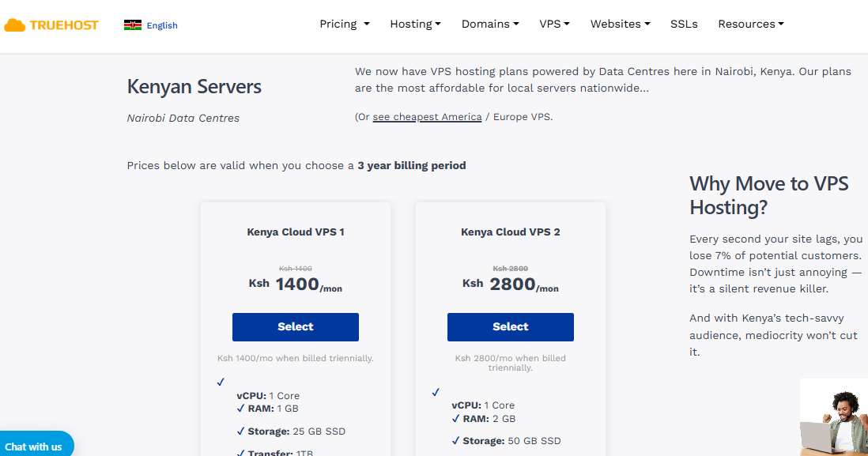Expand the VPS dropdown menu
Viewport: 868px width, 456px height.
555,24
